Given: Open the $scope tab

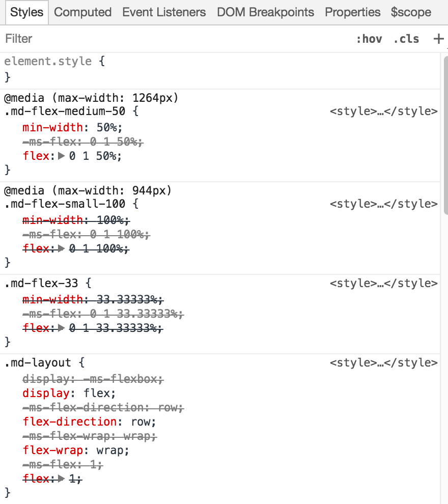Looking at the screenshot, I should click(411, 12).
